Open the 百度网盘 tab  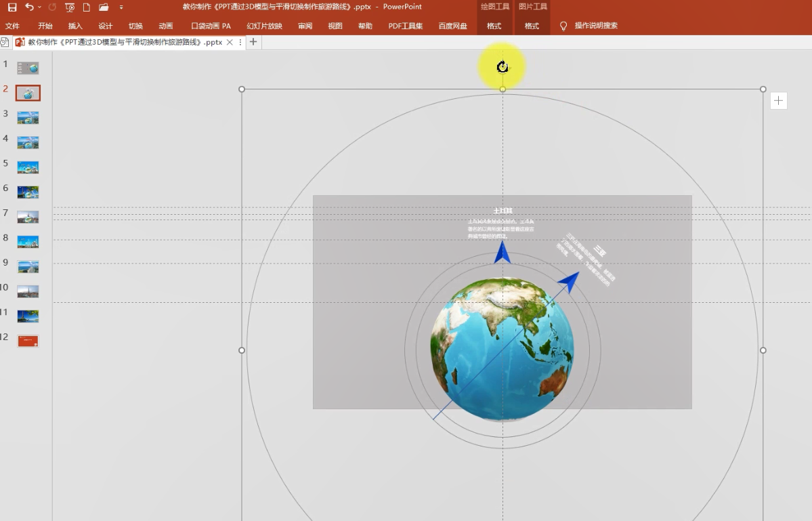point(452,26)
